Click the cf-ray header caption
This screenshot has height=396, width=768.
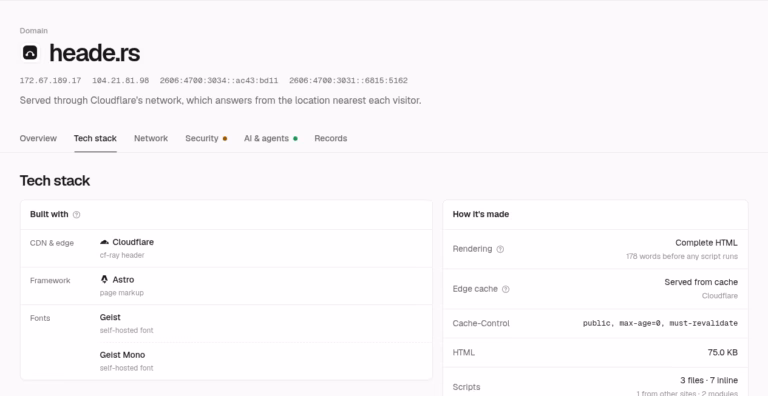[x=122, y=255]
